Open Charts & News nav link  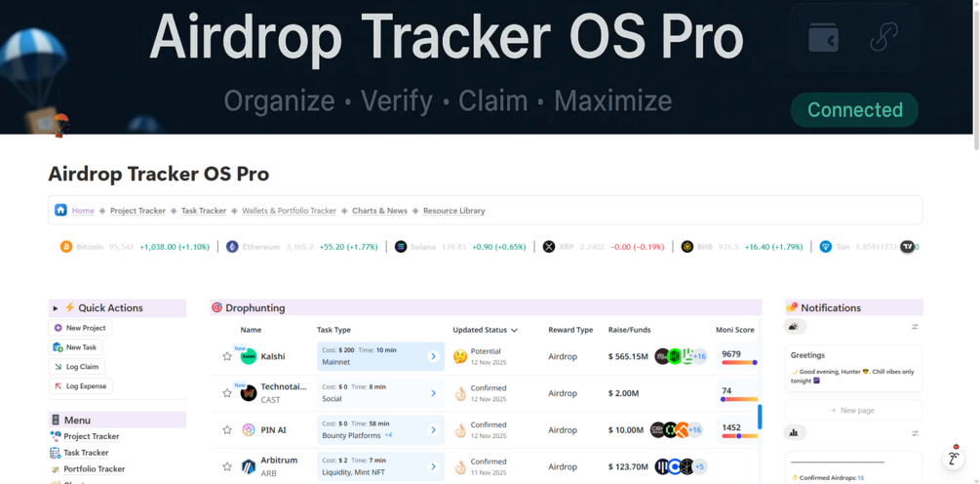(x=379, y=211)
